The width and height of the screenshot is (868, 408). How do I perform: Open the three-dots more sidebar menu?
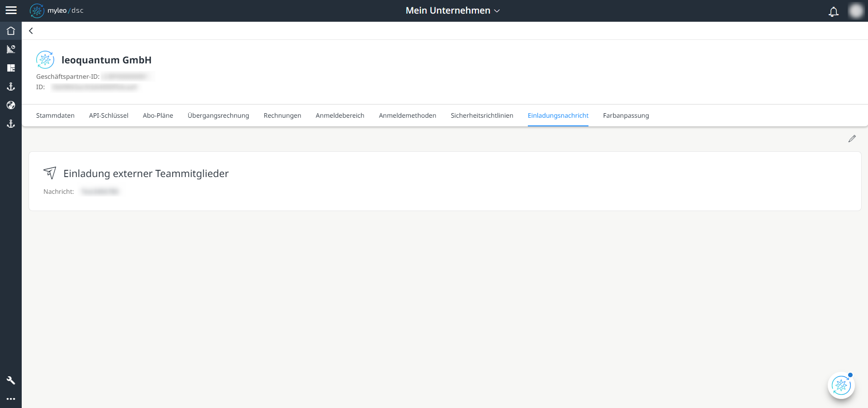coord(11,399)
